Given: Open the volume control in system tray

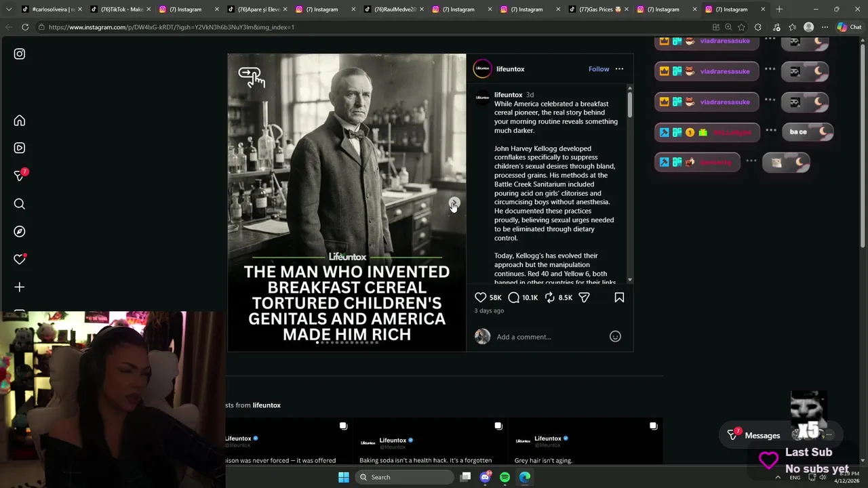Looking at the screenshot, I should click(x=823, y=477).
